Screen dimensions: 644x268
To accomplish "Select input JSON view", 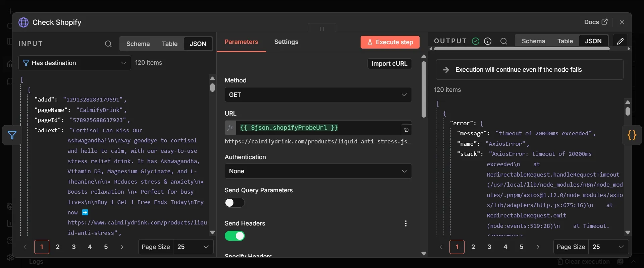I will pyautogui.click(x=198, y=44).
